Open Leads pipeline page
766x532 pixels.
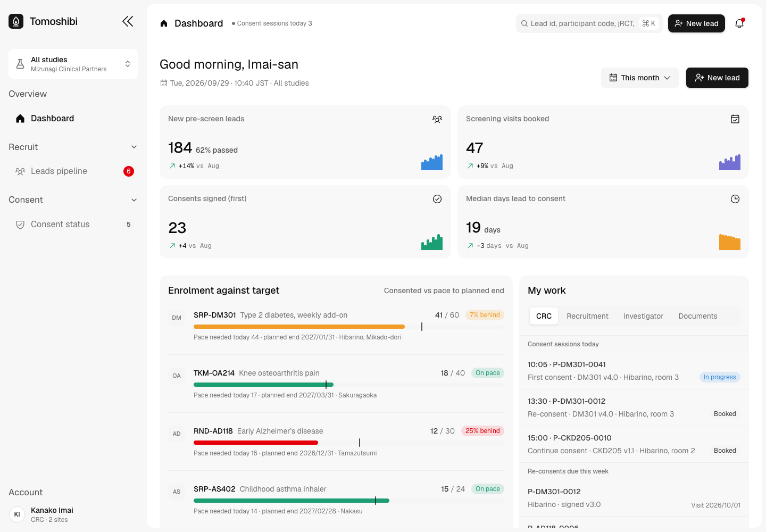[x=73, y=171]
